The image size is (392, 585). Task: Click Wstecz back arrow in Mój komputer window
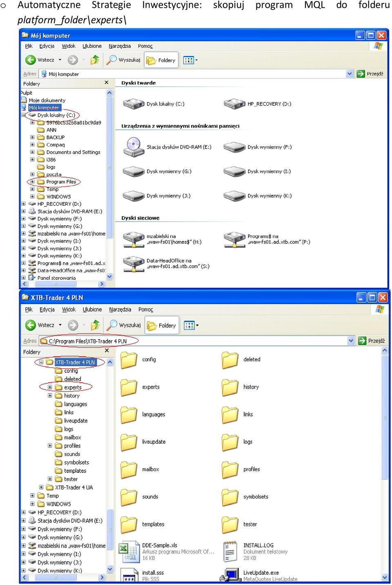point(31,60)
